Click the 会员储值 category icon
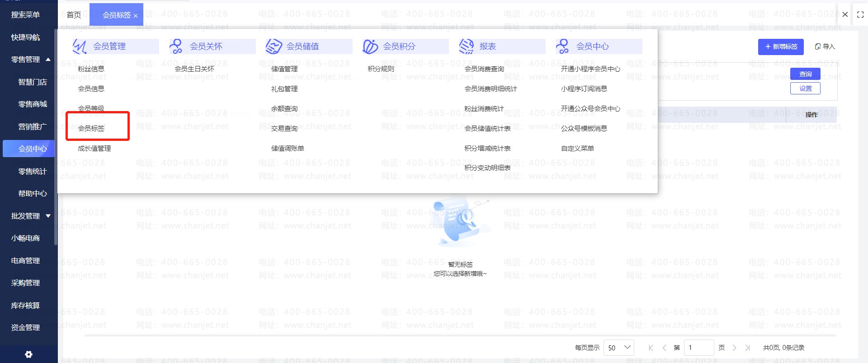 point(274,47)
